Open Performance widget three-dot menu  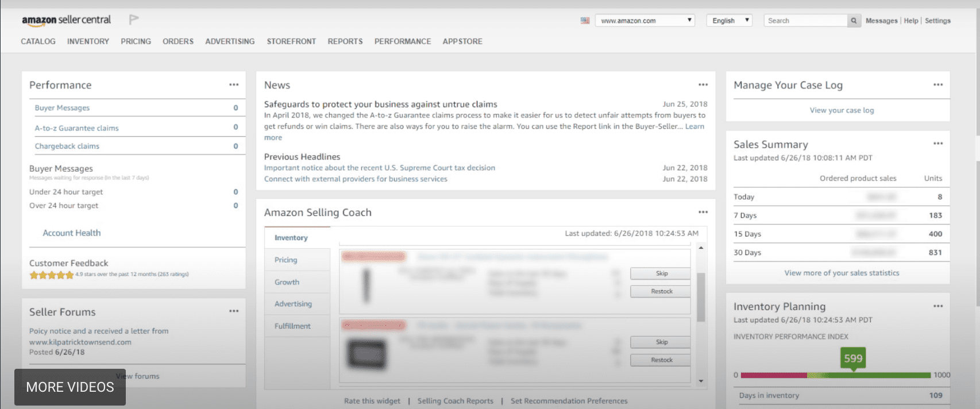click(234, 85)
